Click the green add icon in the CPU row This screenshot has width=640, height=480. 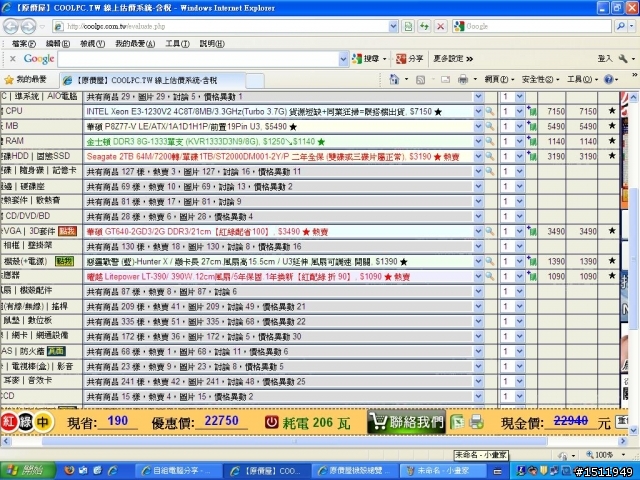coord(531,111)
